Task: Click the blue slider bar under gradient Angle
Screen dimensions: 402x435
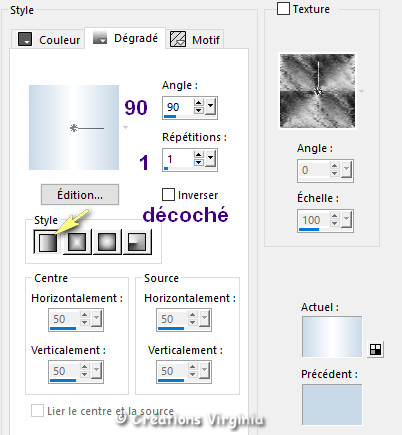Action: click(x=170, y=116)
